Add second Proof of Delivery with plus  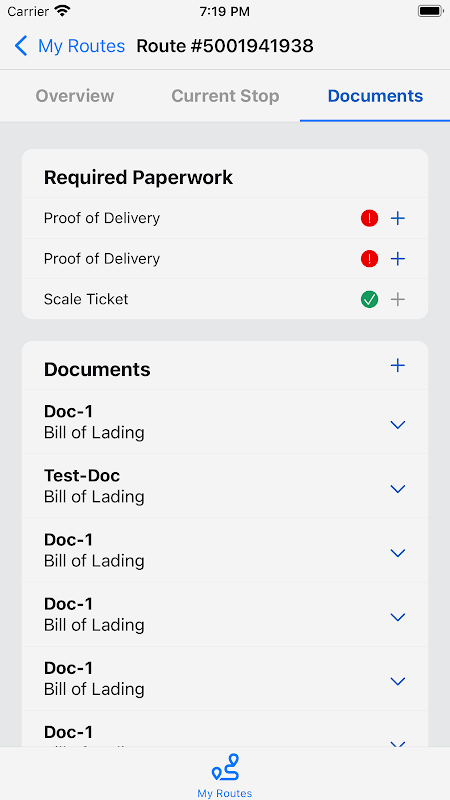pyautogui.click(x=397, y=259)
